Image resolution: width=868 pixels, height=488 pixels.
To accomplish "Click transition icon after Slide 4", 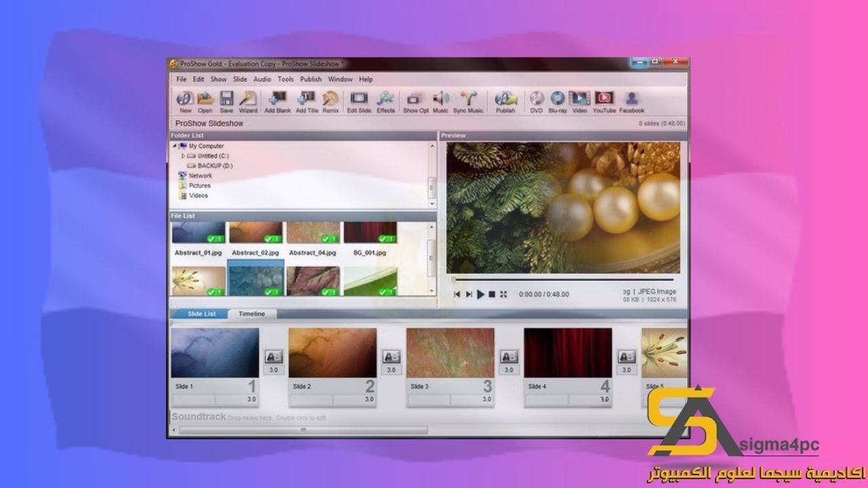I will point(627,357).
